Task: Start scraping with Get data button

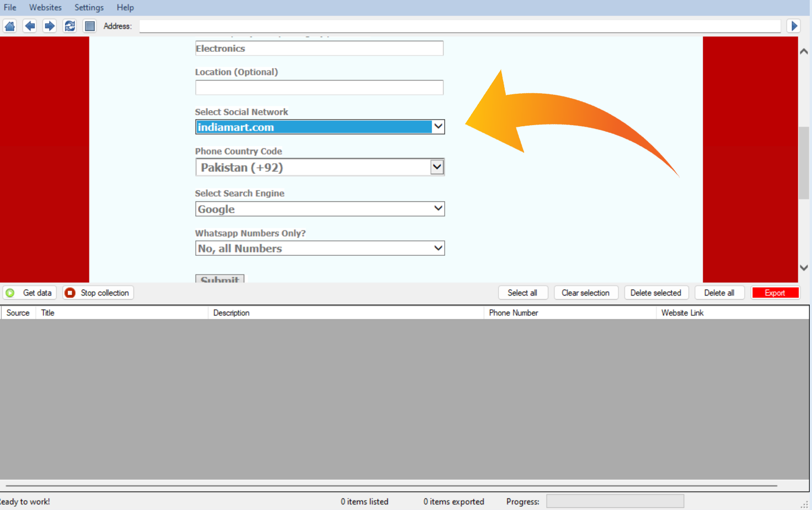Action: [x=30, y=293]
